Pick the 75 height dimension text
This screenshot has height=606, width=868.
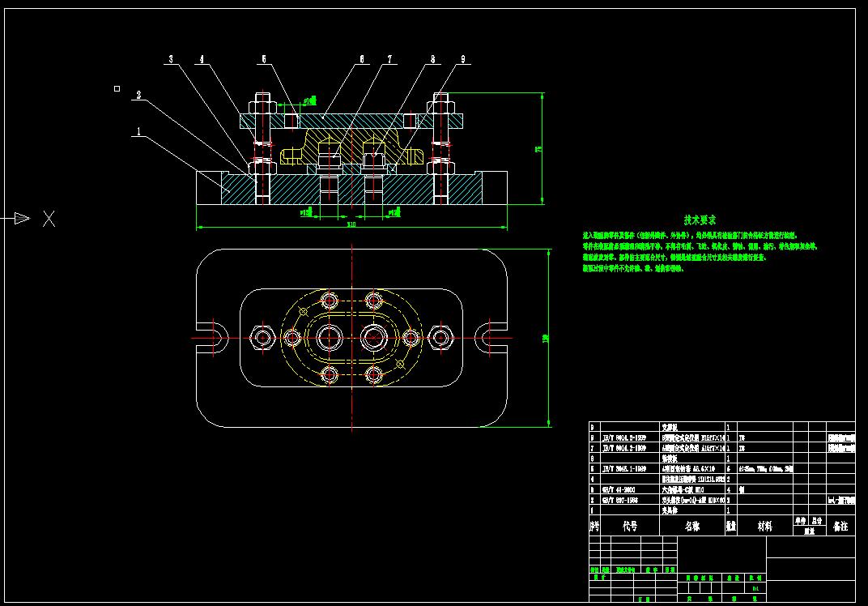pos(539,149)
